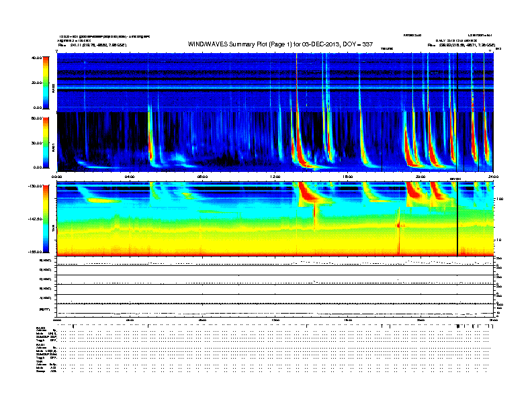Click the -155.00 label on TNR color scale
532x411 pixels.
tap(36, 252)
